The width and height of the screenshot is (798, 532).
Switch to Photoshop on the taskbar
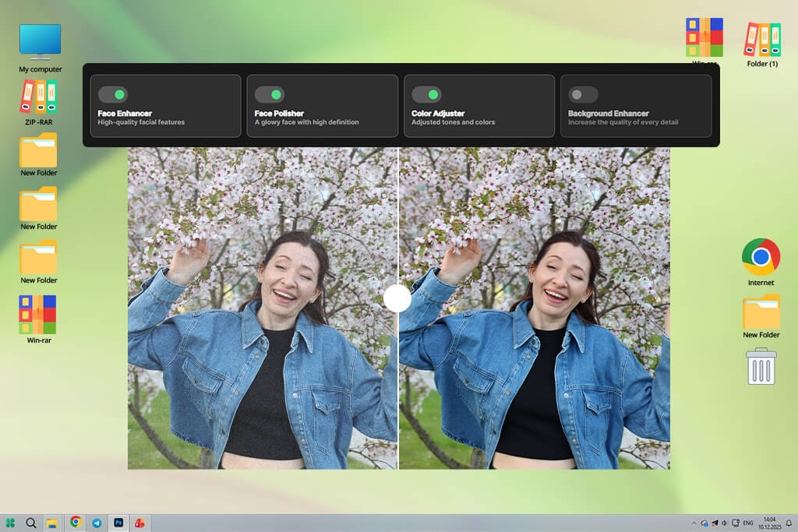pyautogui.click(x=118, y=523)
